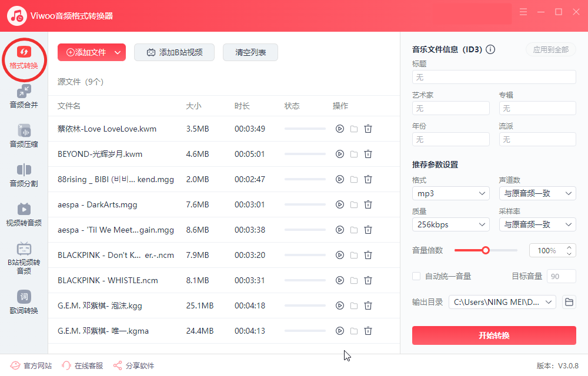Play 蔡依林-Love LoveLove.kwm preview
Screen dimensions: 588x376
[x=340, y=129]
